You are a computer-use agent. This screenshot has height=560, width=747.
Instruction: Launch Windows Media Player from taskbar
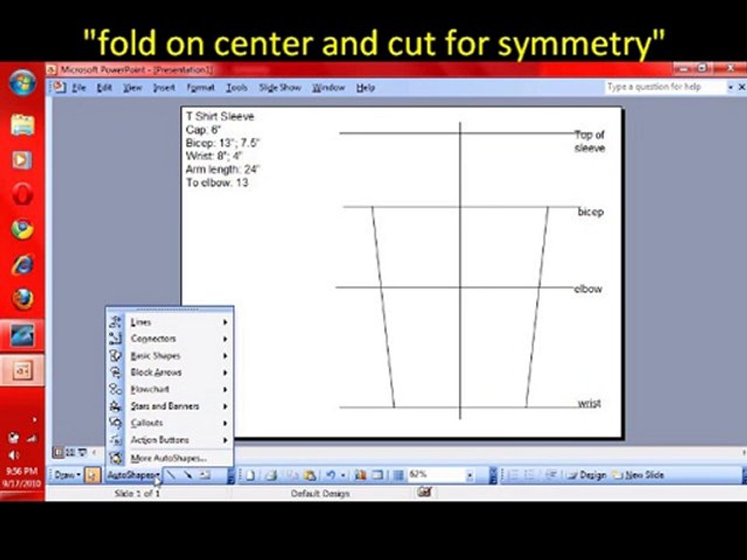tap(22, 160)
